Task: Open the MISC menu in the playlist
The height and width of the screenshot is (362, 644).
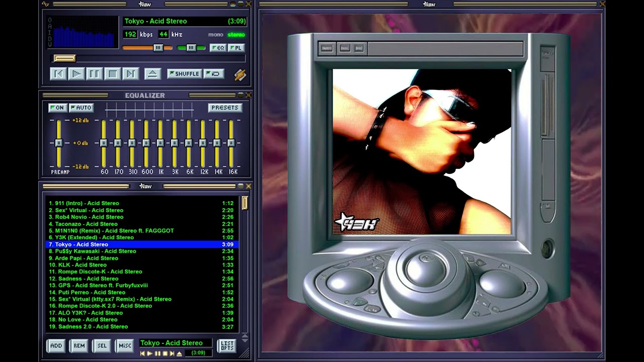Action: 125,346
